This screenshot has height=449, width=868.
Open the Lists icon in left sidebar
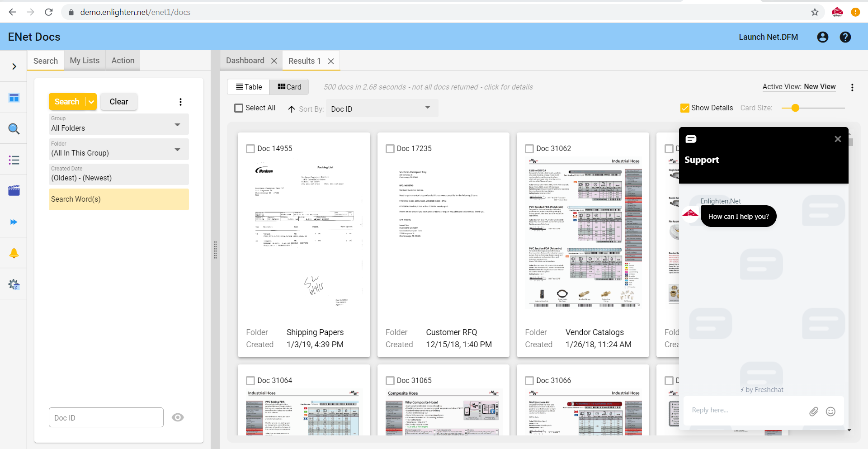[x=14, y=160]
